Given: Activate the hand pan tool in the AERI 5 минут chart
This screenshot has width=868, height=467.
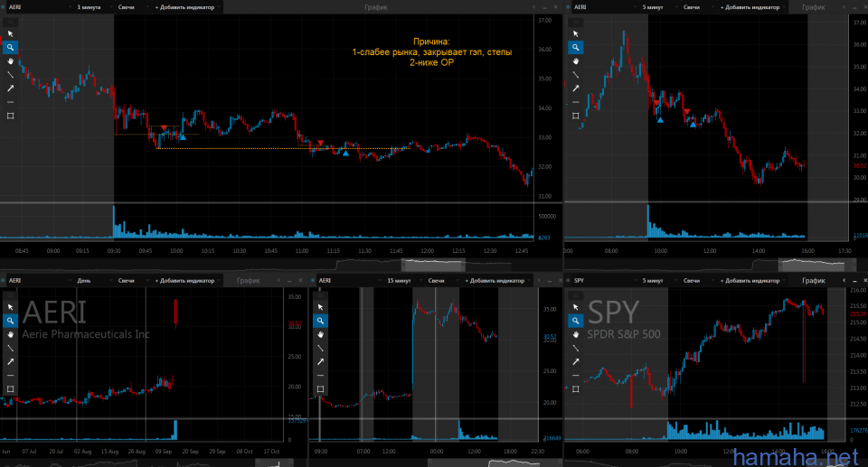Looking at the screenshot, I should click(x=576, y=61).
